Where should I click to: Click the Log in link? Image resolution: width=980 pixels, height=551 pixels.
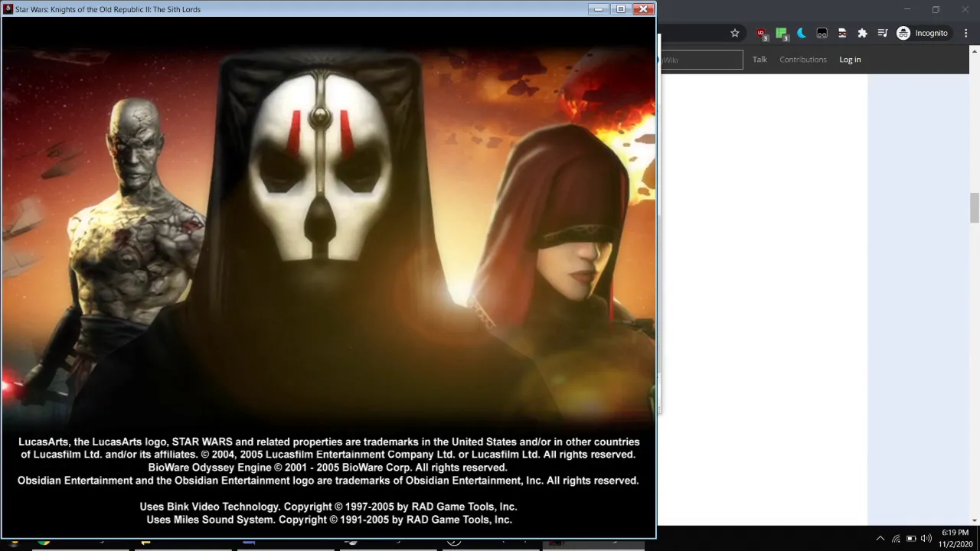pos(850,60)
